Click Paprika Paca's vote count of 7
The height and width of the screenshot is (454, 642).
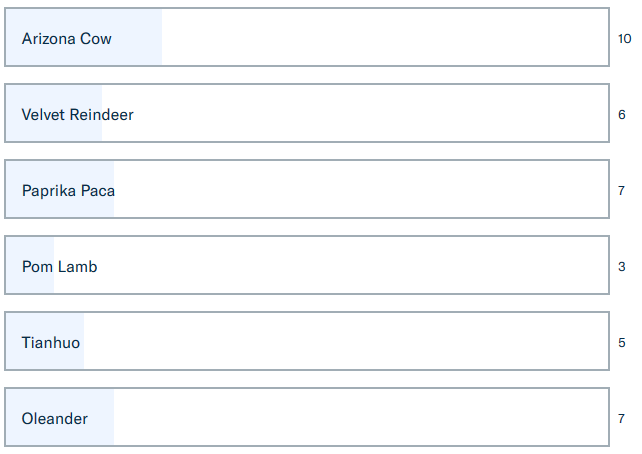(622, 191)
